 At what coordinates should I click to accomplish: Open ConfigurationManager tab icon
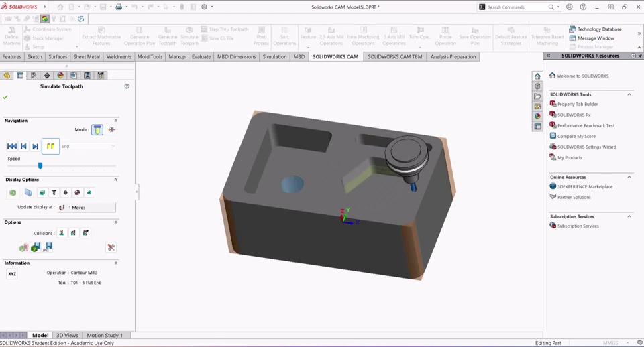(34, 76)
